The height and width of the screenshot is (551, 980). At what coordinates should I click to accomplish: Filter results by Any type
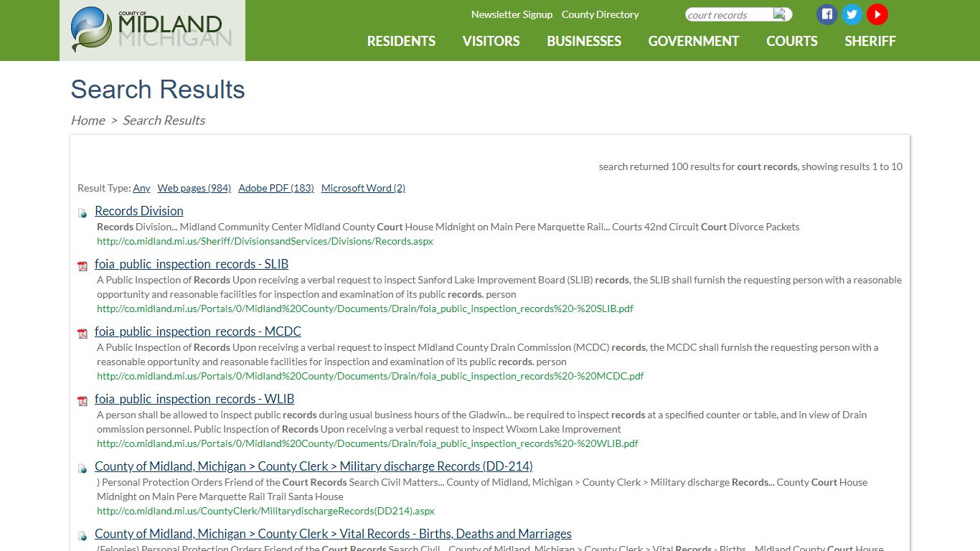click(141, 188)
